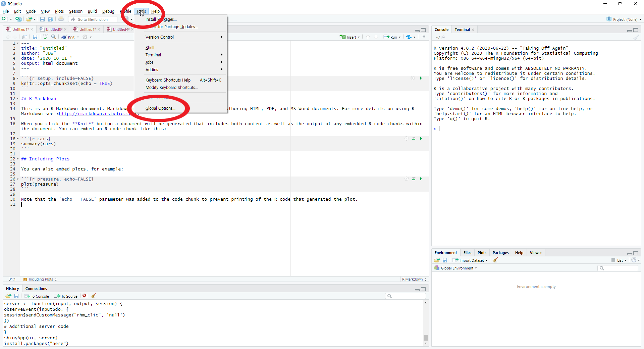Click the Show in New Window editor icon

(24, 37)
